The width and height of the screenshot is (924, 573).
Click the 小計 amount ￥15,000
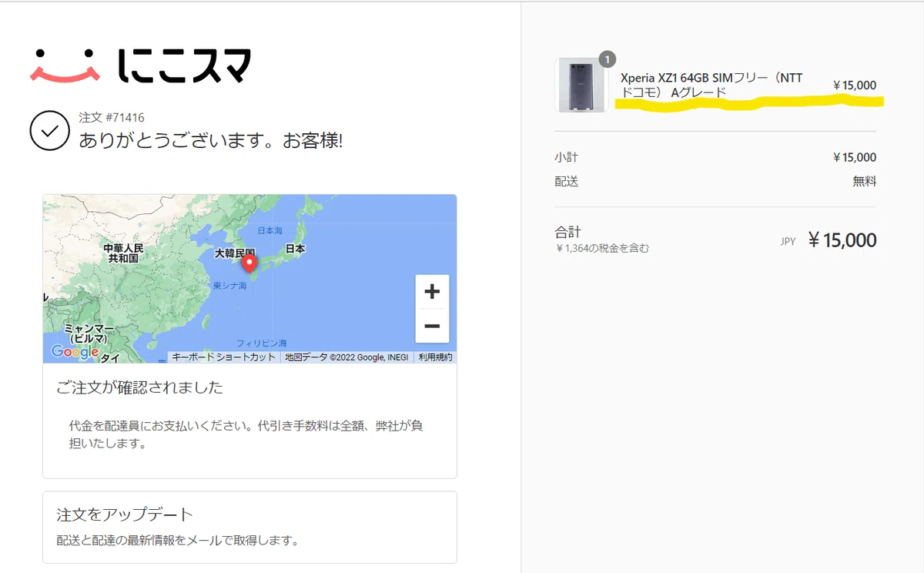pyautogui.click(x=855, y=157)
